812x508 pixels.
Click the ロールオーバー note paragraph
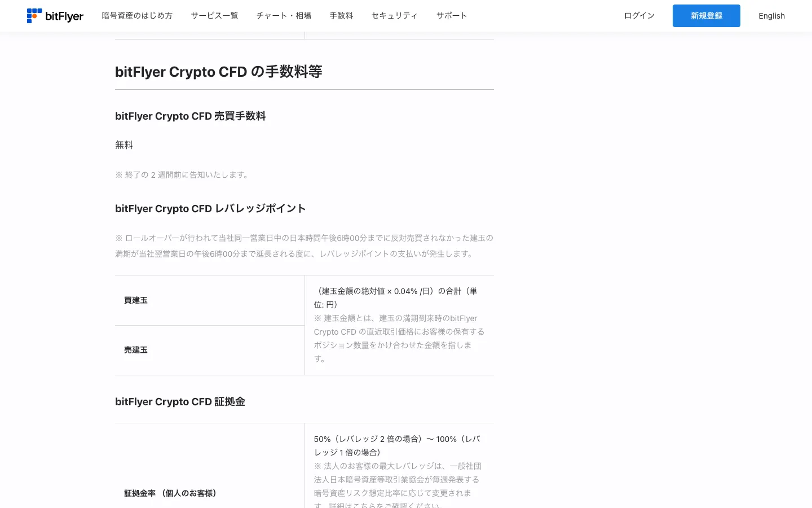click(304, 246)
